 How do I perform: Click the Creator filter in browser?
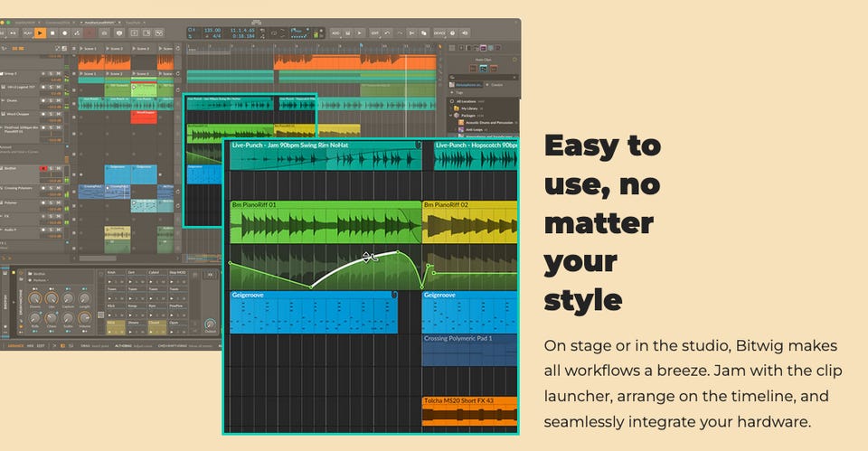(496, 85)
